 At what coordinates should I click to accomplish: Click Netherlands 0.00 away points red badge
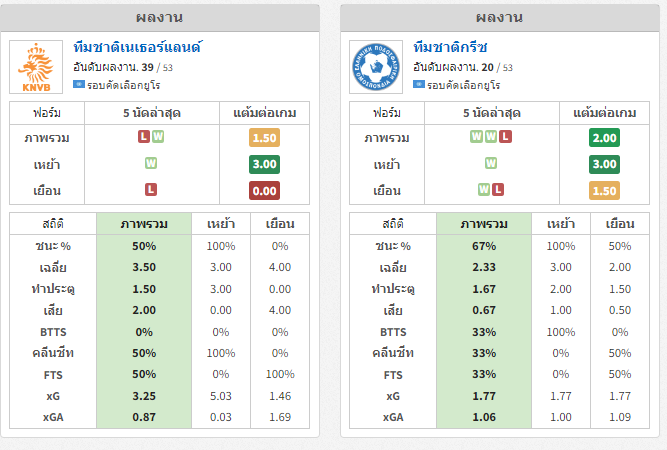(x=264, y=191)
